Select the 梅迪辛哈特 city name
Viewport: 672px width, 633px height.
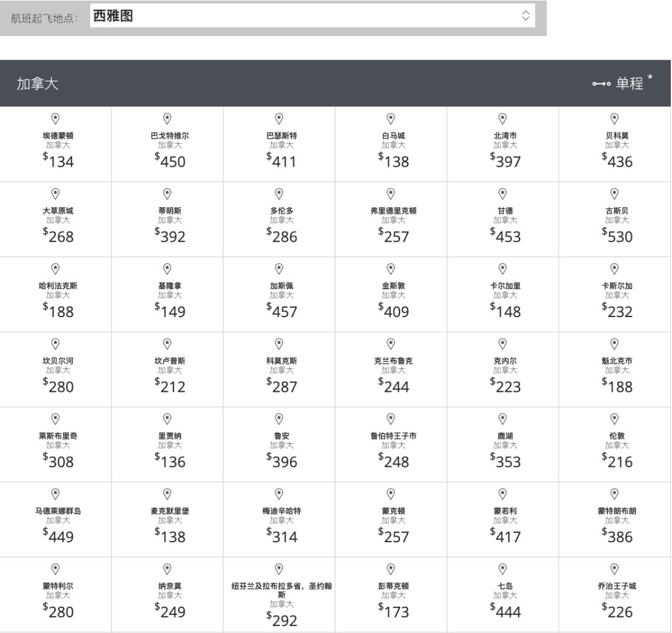tap(282, 511)
